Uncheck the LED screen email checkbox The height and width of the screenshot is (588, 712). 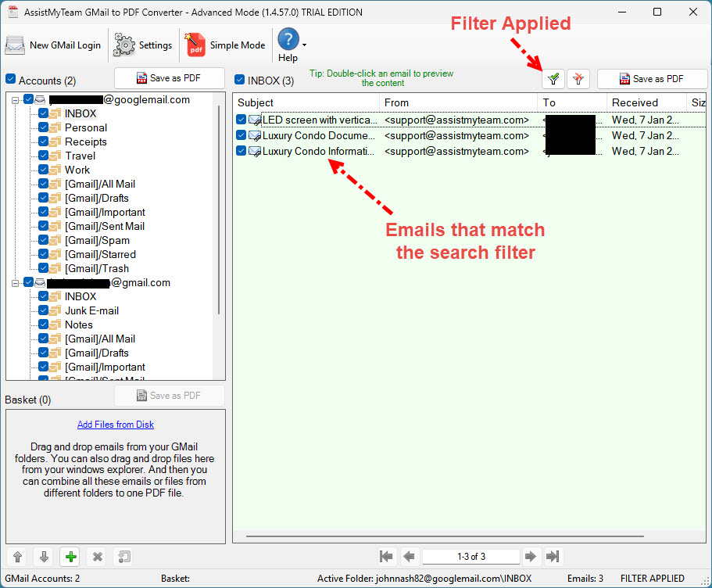point(242,120)
